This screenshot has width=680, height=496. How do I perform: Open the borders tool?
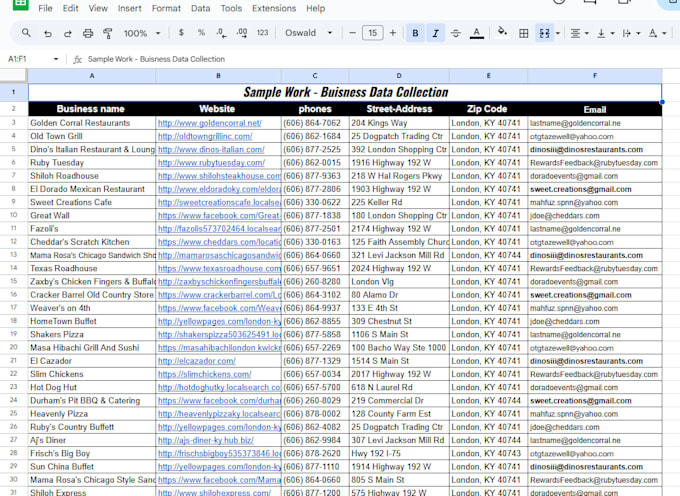[524, 33]
